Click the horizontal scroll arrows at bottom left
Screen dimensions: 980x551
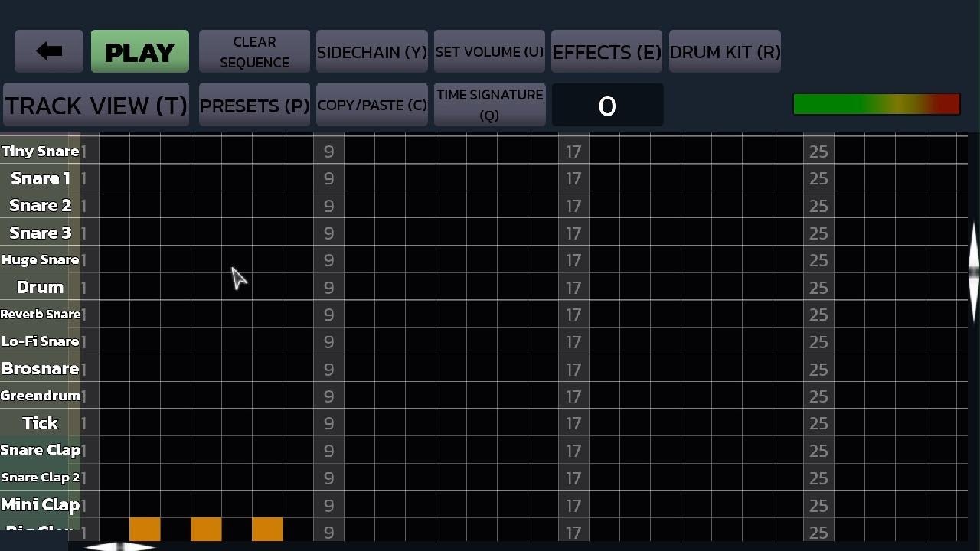tap(119, 546)
